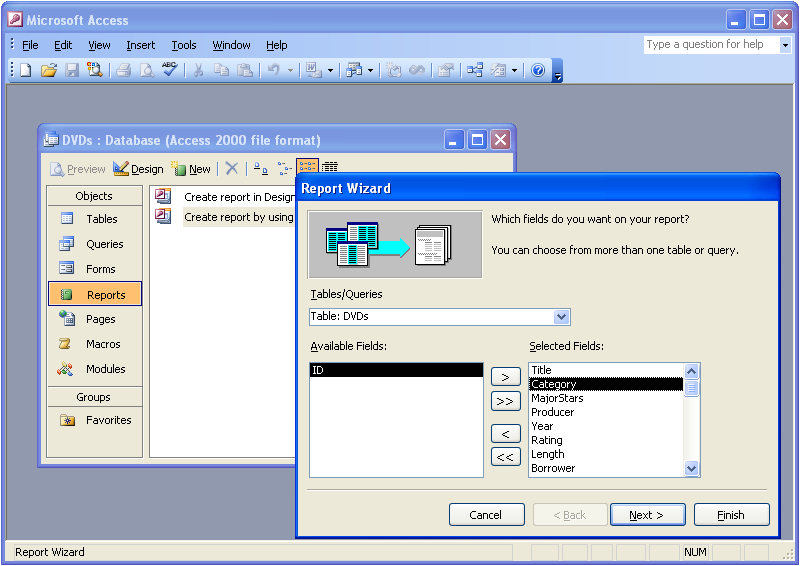This screenshot has width=800, height=566.
Task: Expand the Analyze dropdown arrow
Action: click(370, 70)
